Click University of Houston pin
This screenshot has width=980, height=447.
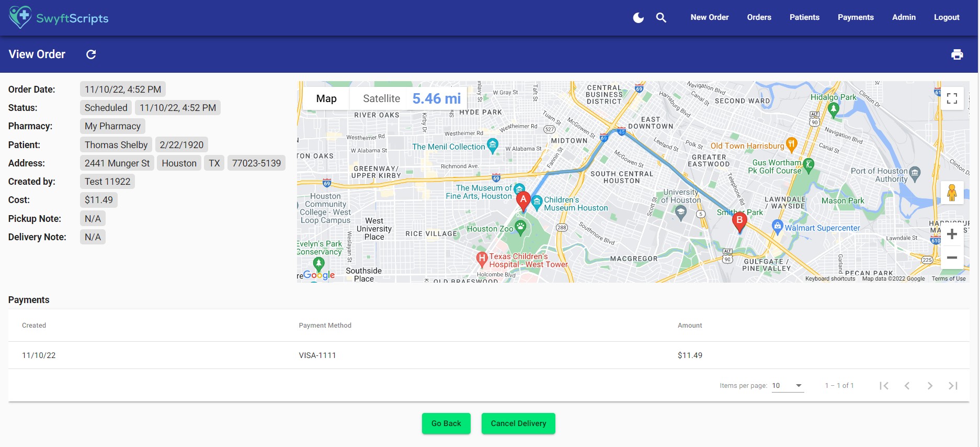(x=680, y=212)
